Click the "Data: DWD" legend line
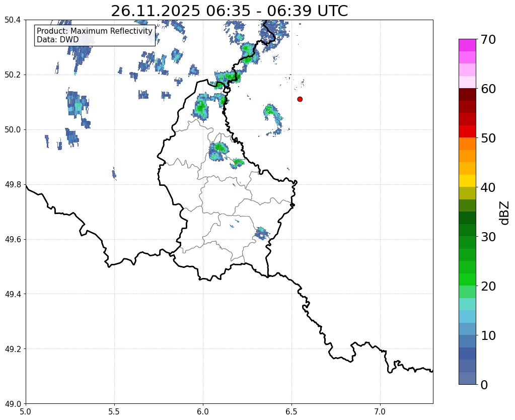The height and width of the screenshot is (420, 515). coord(58,40)
